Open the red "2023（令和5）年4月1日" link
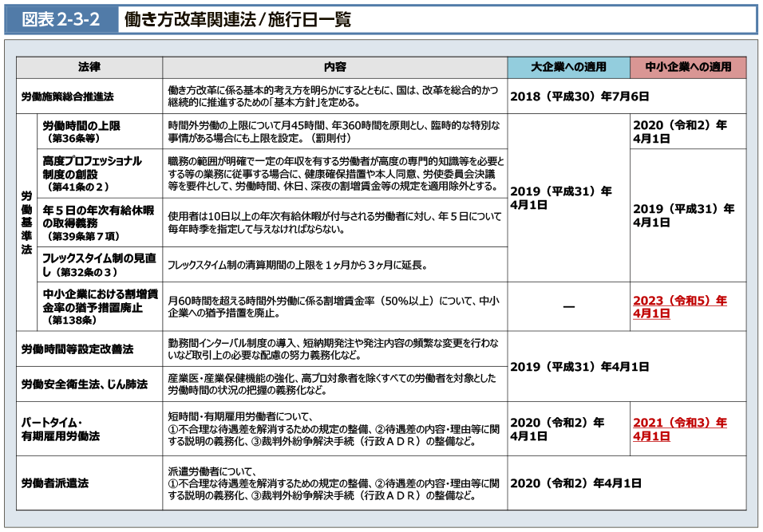 click(679, 307)
